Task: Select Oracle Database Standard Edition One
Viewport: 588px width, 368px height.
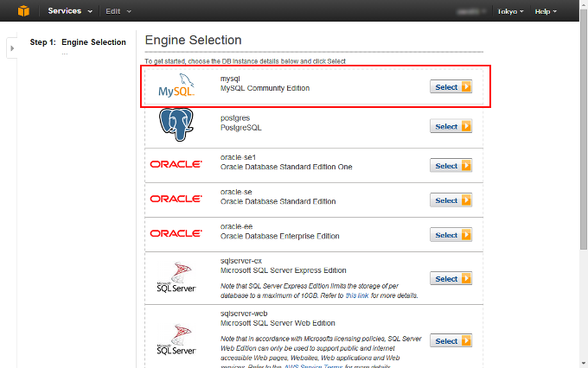Action: [x=451, y=166]
